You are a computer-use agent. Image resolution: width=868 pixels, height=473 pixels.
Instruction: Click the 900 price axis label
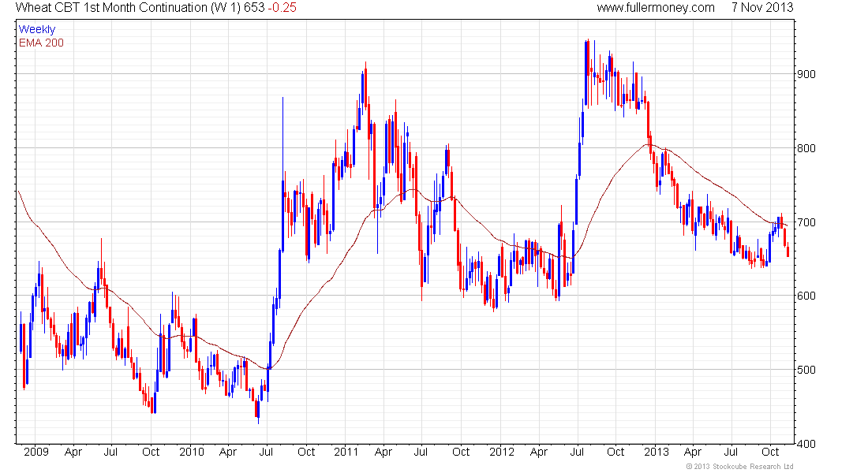[806, 74]
